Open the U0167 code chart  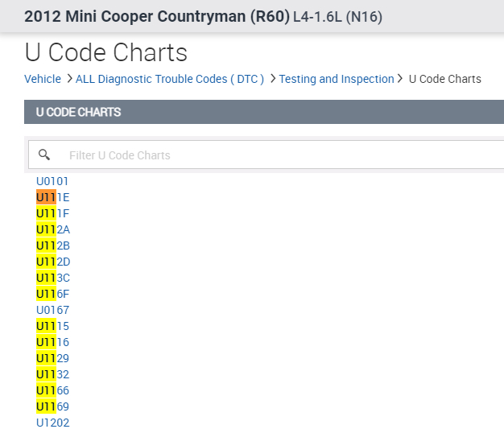point(52,310)
